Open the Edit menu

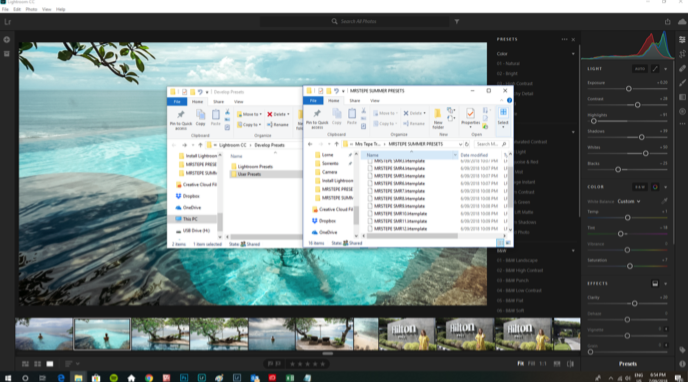click(x=17, y=9)
